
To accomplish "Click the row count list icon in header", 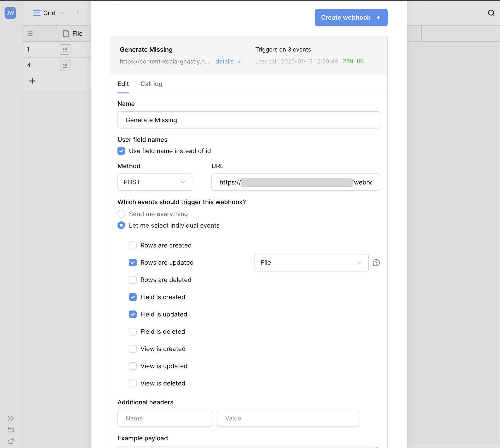I will click(x=30, y=34).
